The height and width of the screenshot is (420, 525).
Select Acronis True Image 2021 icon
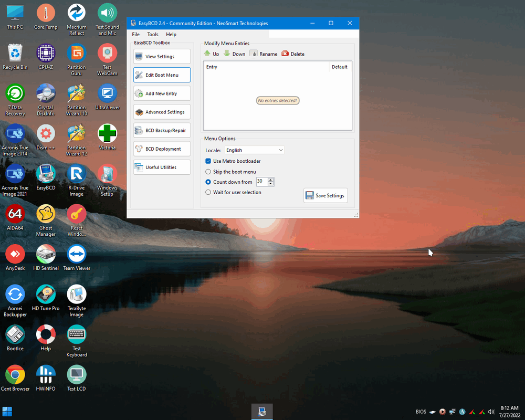click(15, 181)
